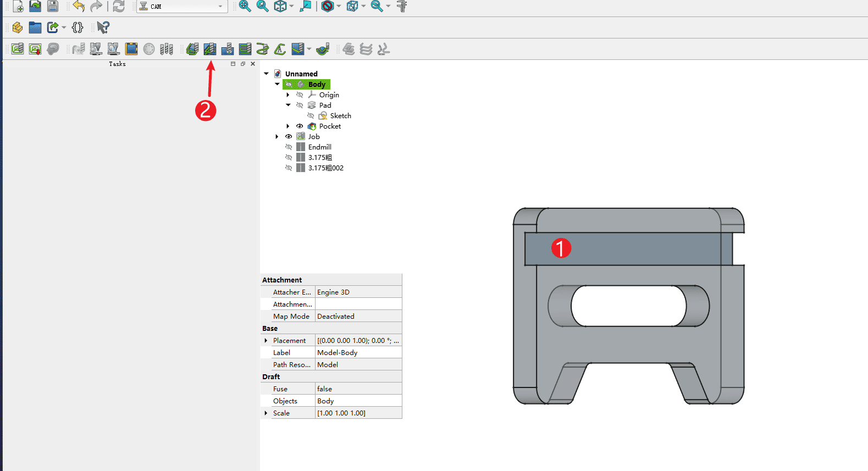Click the What's This help cursor

[103, 27]
